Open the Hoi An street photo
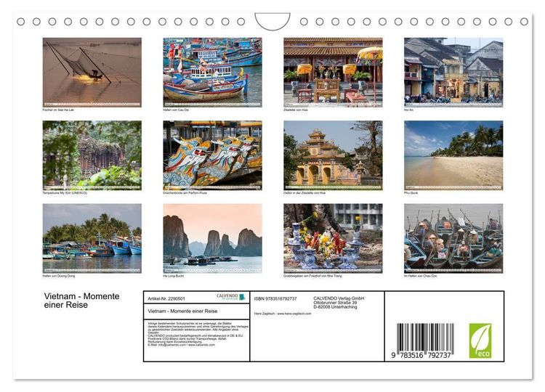 [x=453, y=72]
